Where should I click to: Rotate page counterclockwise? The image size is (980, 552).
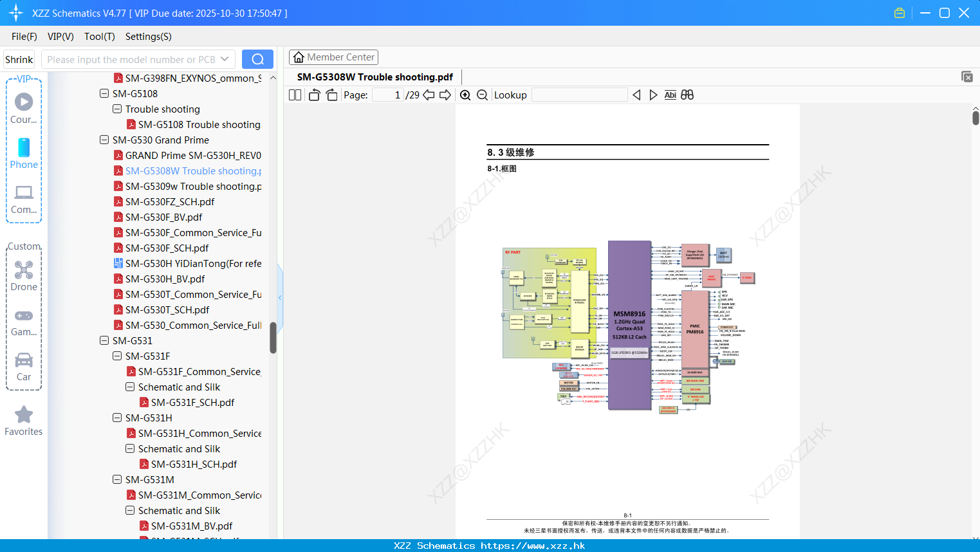point(314,95)
